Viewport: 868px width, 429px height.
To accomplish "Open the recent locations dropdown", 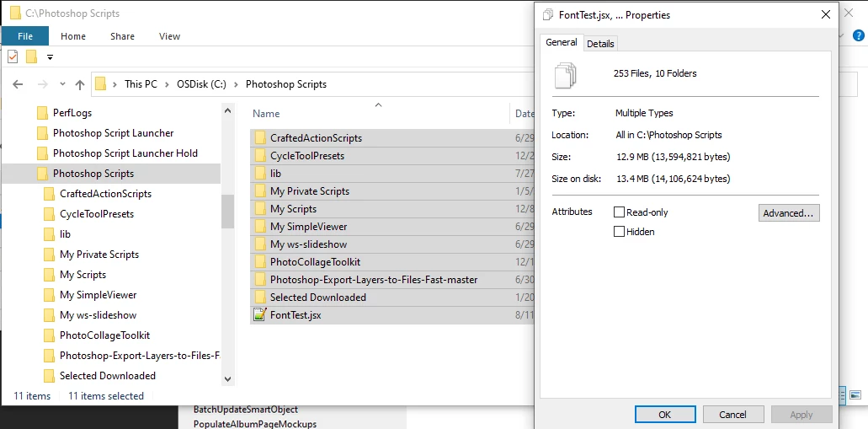I will click(x=62, y=84).
